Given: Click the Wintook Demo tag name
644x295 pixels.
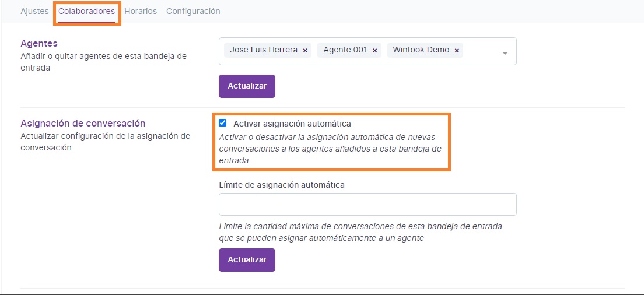Looking at the screenshot, I should (421, 50).
